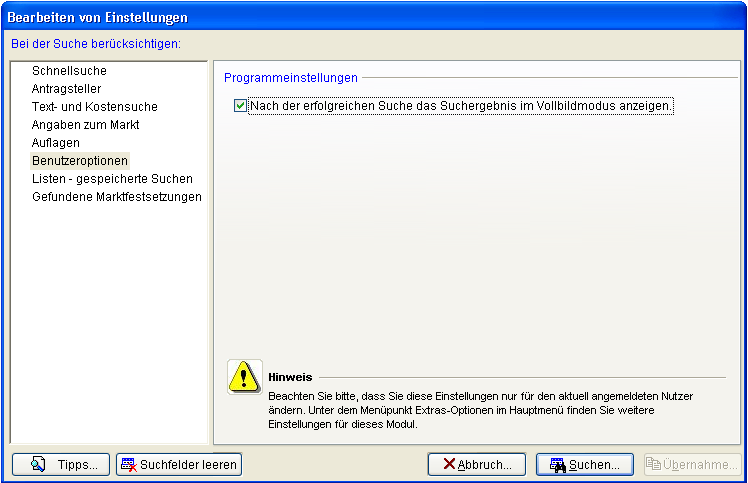Select Schnellsuche in the category list
The width and height of the screenshot is (748, 483).
click(x=69, y=71)
